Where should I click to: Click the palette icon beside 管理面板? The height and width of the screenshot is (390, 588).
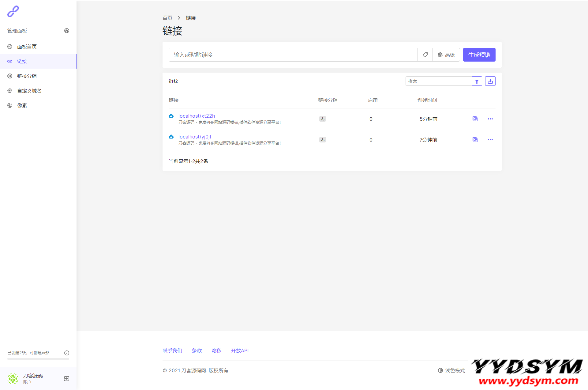pos(67,31)
